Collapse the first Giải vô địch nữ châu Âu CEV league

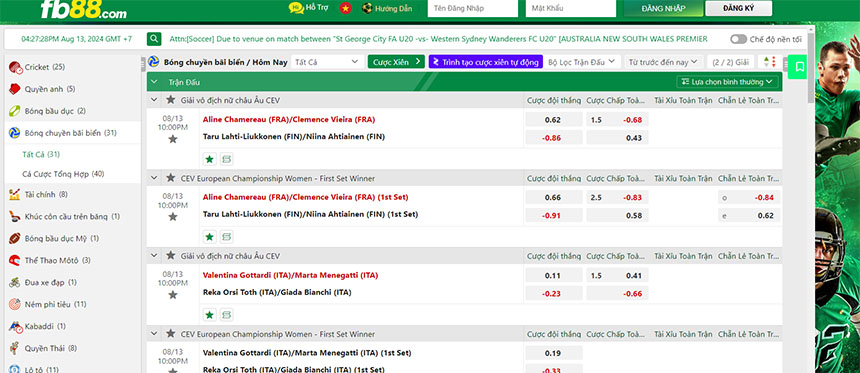click(x=154, y=100)
